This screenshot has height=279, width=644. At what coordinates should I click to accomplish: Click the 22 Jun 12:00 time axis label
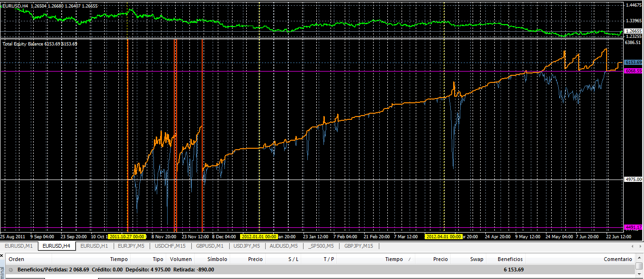pyautogui.click(x=618, y=236)
